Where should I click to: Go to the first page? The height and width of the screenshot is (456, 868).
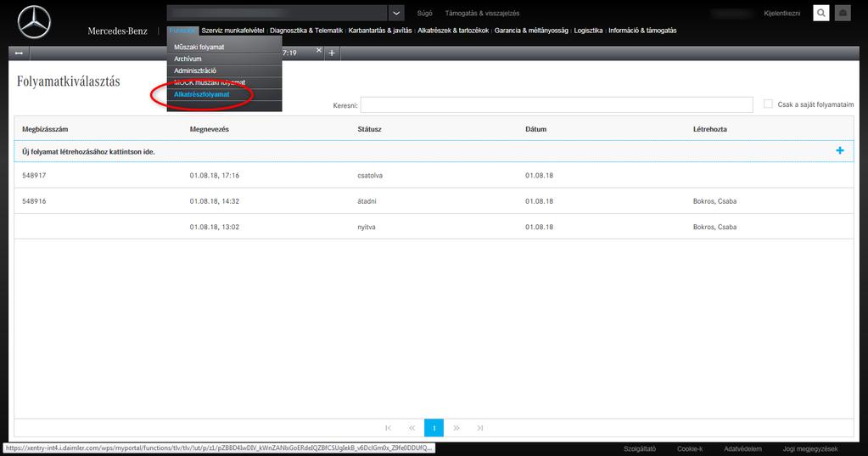[x=388, y=428]
